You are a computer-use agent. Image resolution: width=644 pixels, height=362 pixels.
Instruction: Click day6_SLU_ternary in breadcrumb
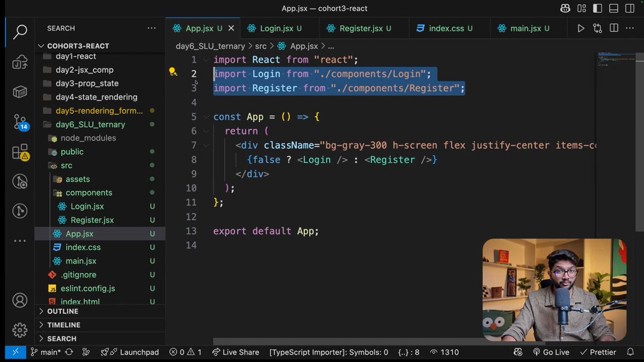(x=210, y=46)
